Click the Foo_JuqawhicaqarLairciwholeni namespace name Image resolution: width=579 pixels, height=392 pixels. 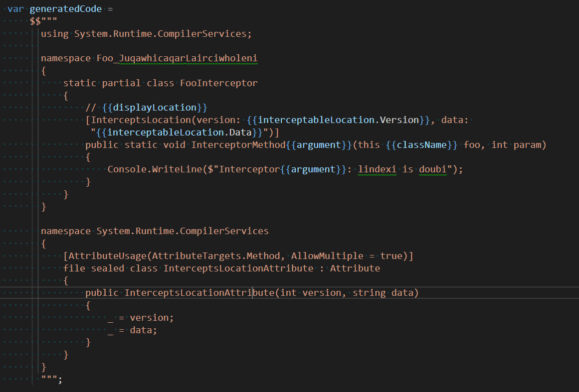177,58
